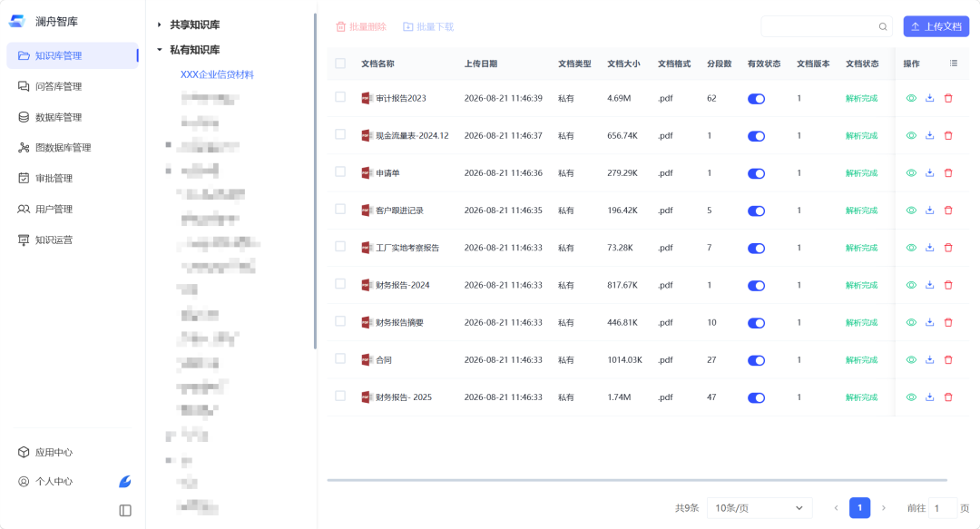Delete the 工厂实地考察报告 row
Image resolution: width=980 pixels, height=529 pixels.
click(x=948, y=248)
